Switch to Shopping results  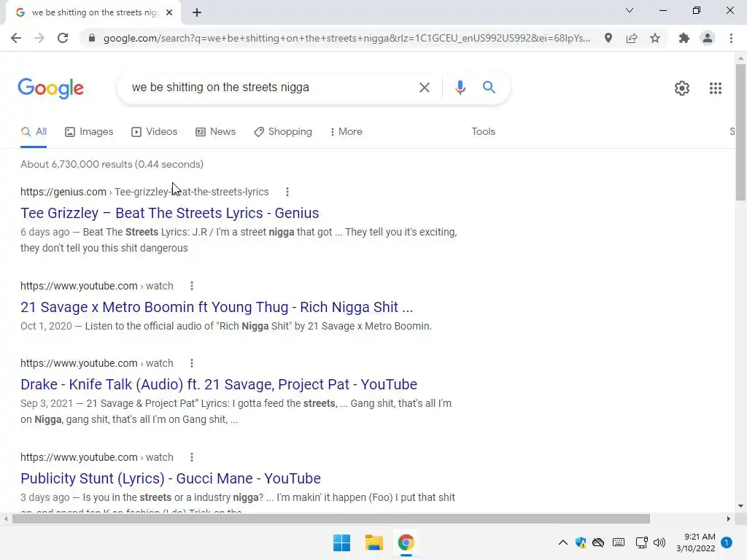click(x=283, y=132)
